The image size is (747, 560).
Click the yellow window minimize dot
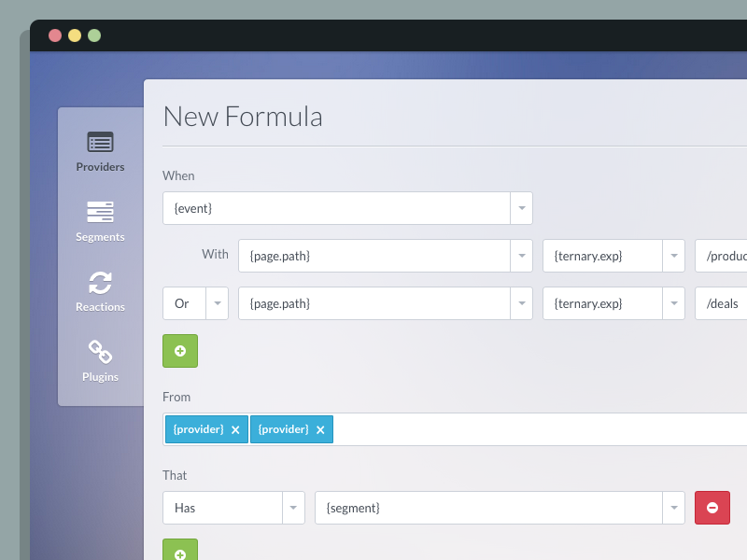coord(75,35)
